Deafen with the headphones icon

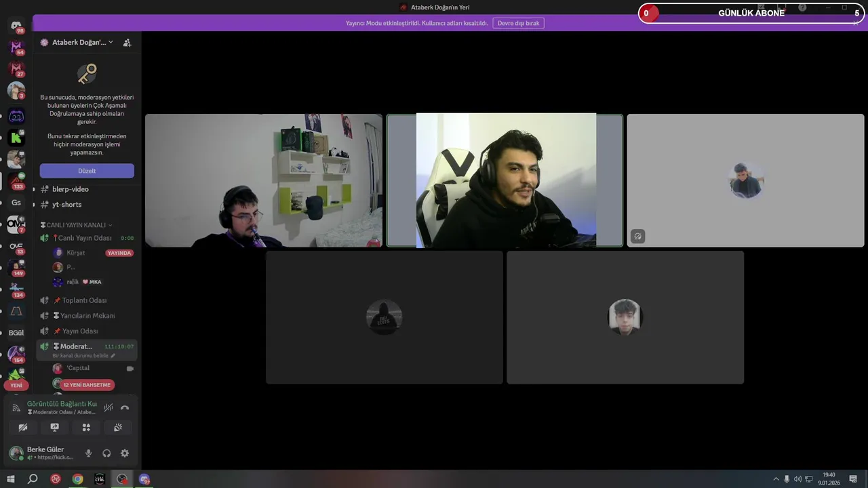[x=106, y=453]
